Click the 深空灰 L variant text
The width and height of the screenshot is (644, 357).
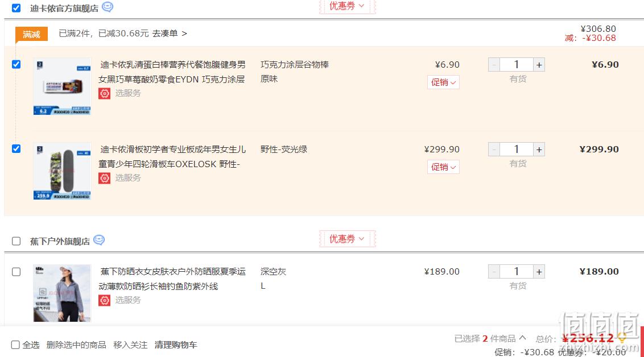tap(273, 279)
